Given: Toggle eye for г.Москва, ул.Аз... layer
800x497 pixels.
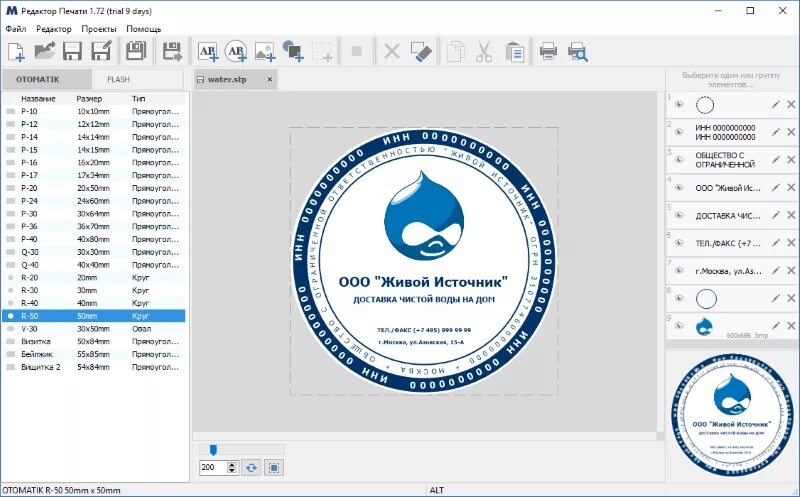Looking at the screenshot, I should point(679,270).
